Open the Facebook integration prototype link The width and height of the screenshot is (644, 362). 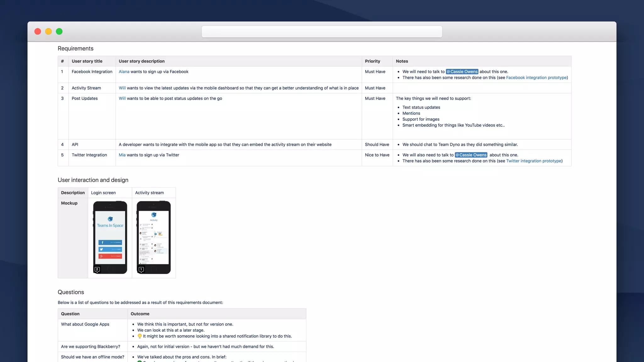(536, 78)
